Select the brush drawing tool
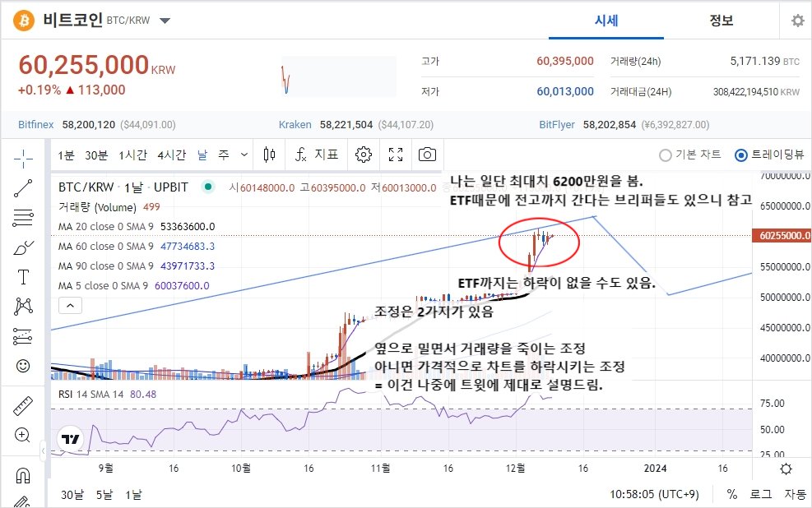The height and width of the screenshot is (508, 812). pyautogui.click(x=23, y=247)
